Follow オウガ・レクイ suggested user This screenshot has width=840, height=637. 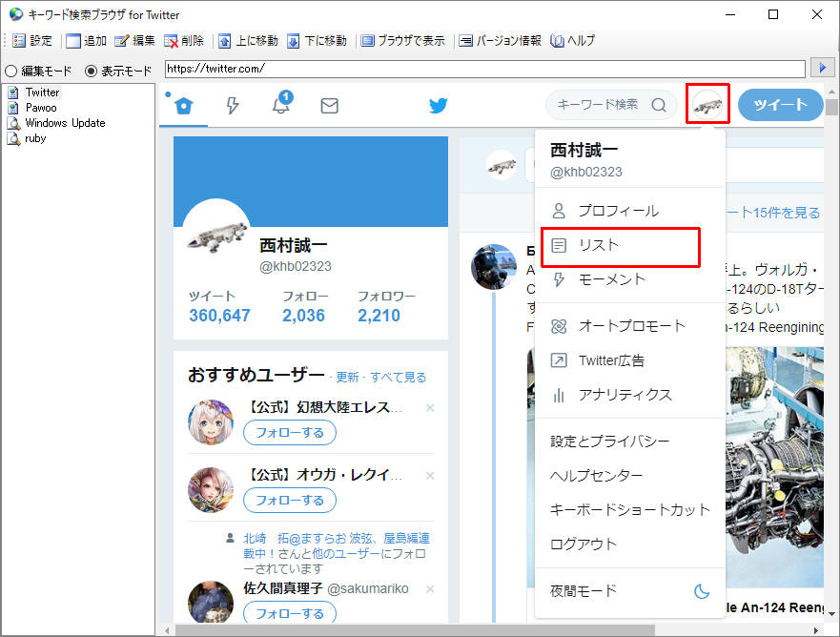coord(290,501)
